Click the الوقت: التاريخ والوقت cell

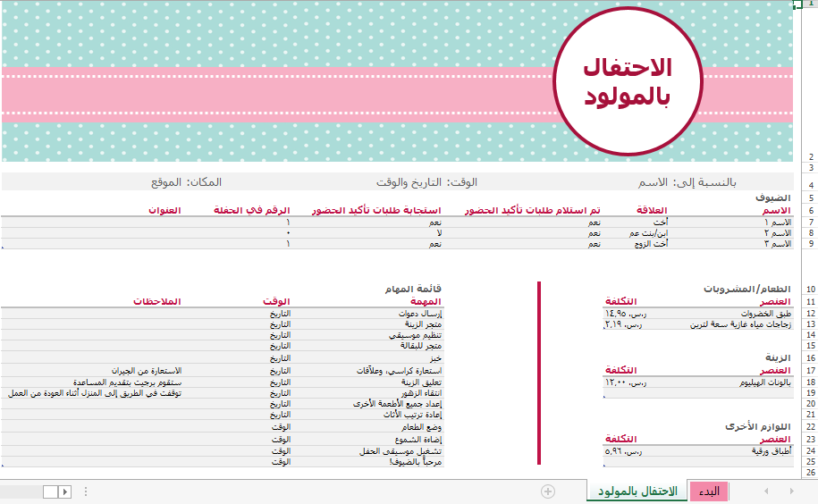[426, 182]
